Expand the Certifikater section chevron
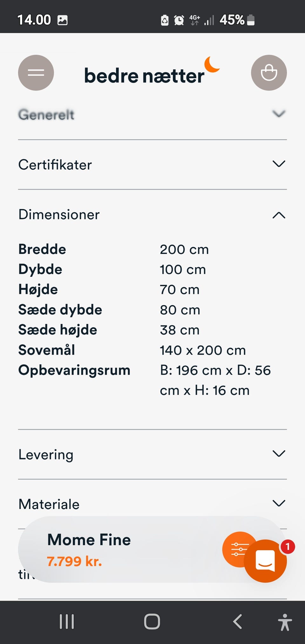This screenshot has width=305, height=644. click(x=279, y=164)
